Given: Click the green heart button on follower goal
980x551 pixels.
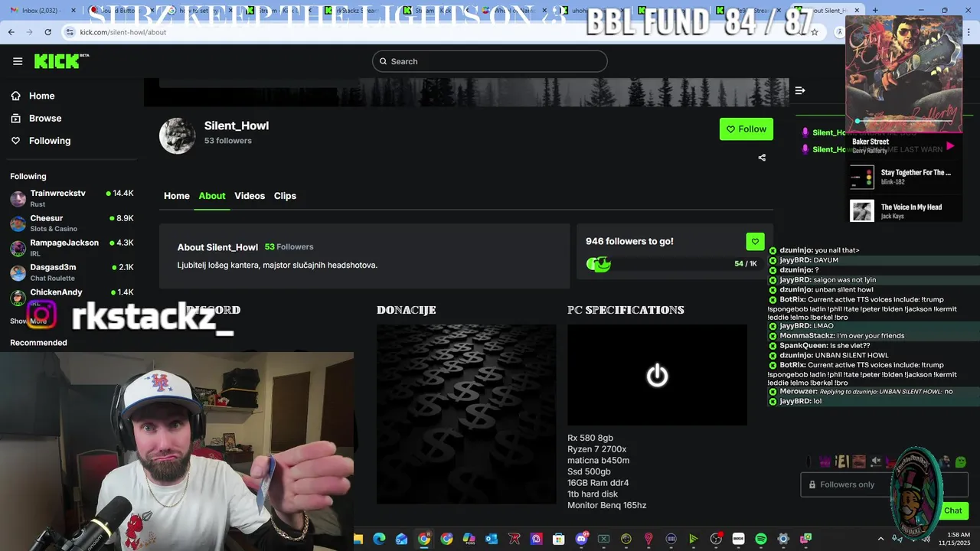Looking at the screenshot, I should click(755, 241).
